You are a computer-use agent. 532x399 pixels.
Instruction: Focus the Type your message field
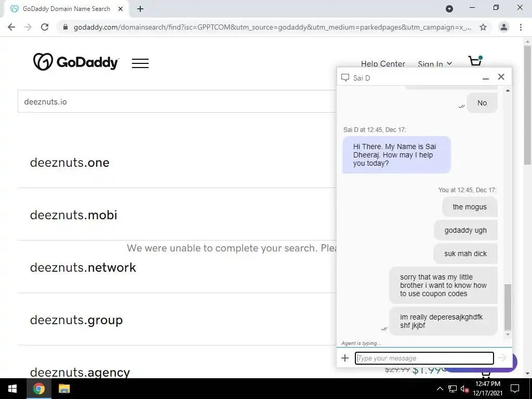[424, 358]
